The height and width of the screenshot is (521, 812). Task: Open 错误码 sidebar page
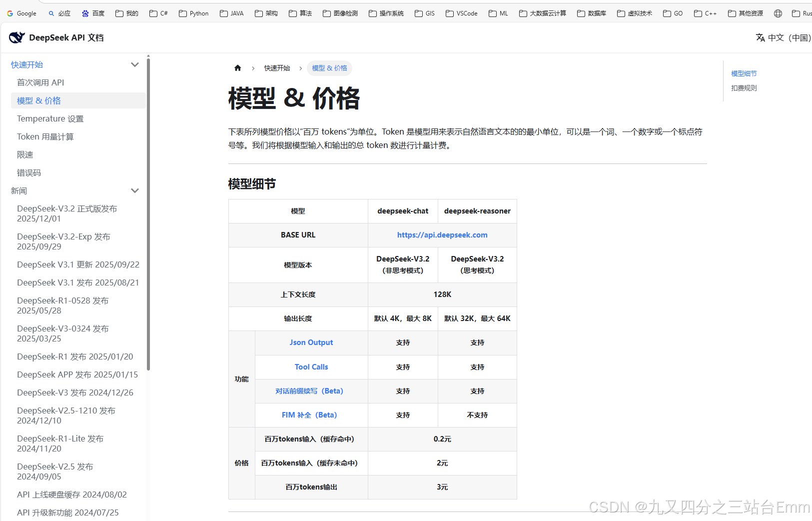click(x=78, y=172)
